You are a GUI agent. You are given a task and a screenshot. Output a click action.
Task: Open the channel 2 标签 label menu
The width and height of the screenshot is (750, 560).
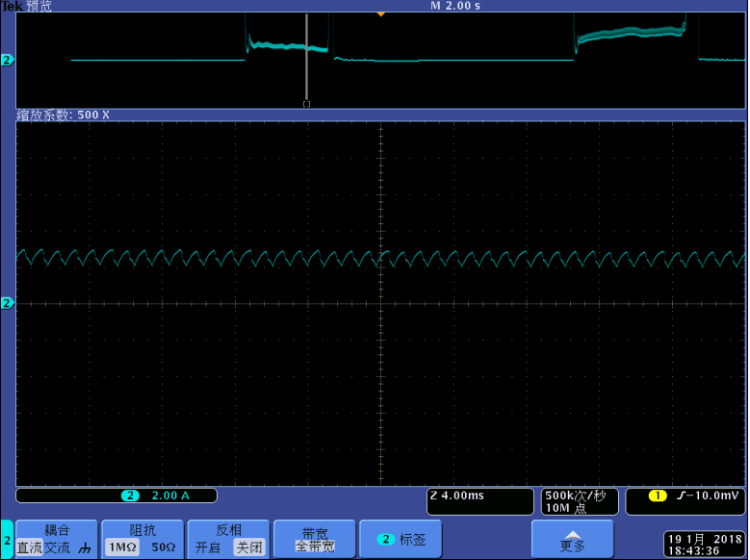pos(400,540)
